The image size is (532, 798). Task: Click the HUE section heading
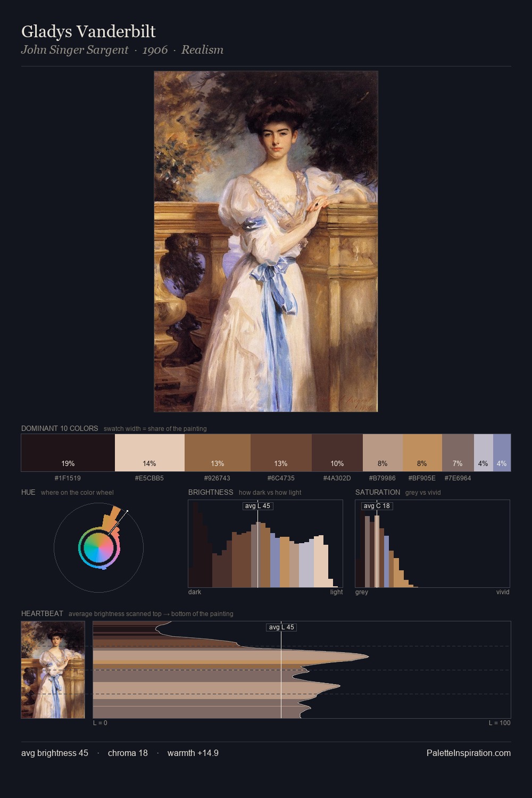pyautogui.click(x=28, y=492)
